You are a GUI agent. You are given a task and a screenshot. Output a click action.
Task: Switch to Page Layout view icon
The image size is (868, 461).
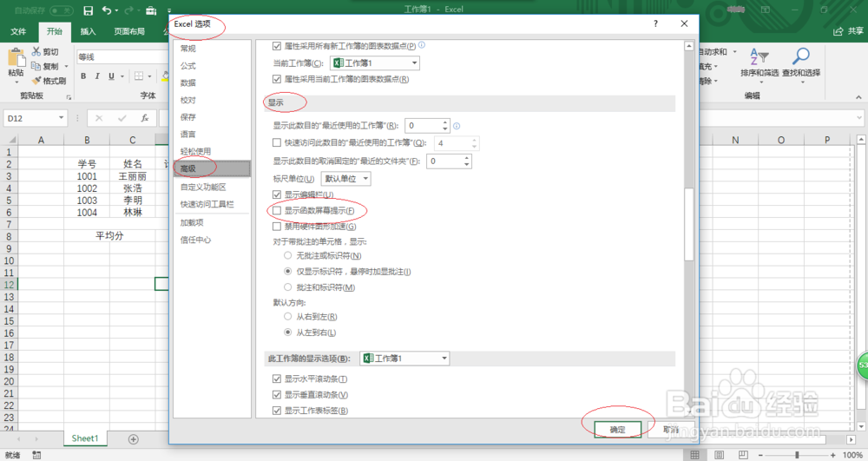[719, 455]
